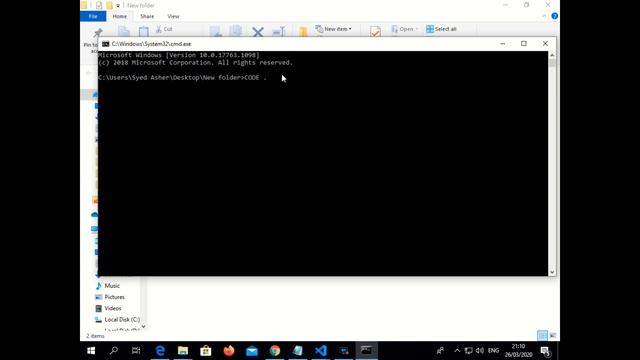Click the cmd.exe window title bar icon
Screen dimensions: 640x360
click(x=106, y=44)
